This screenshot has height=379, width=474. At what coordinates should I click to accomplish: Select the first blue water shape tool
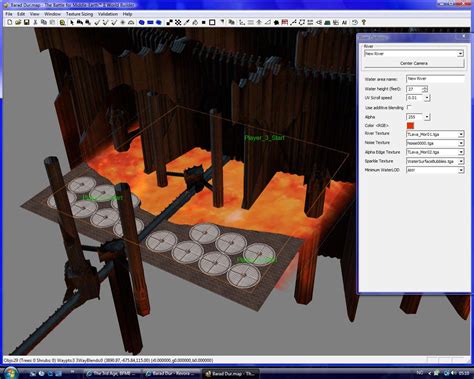click(142, 22)
